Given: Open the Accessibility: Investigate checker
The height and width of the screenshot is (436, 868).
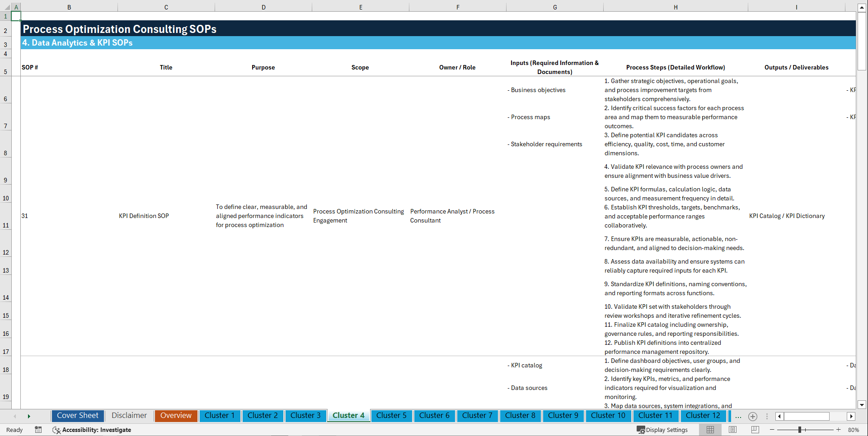Looking at the screenshot, I should [x=92, y=430].
